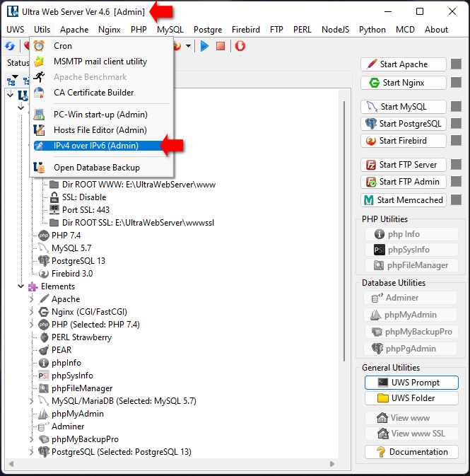Open the UWS Folder button
This screenshot has width=470, height=476.
coord(411,398)
